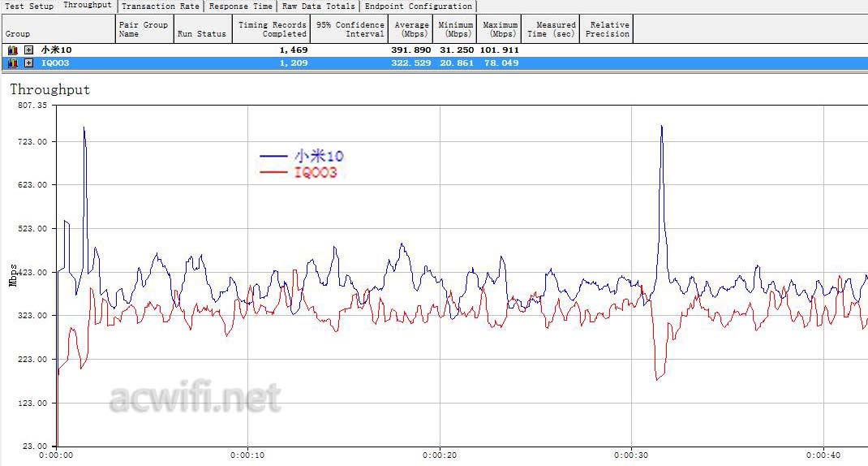Click the 723.00 y-axis label

click(32, 142)
